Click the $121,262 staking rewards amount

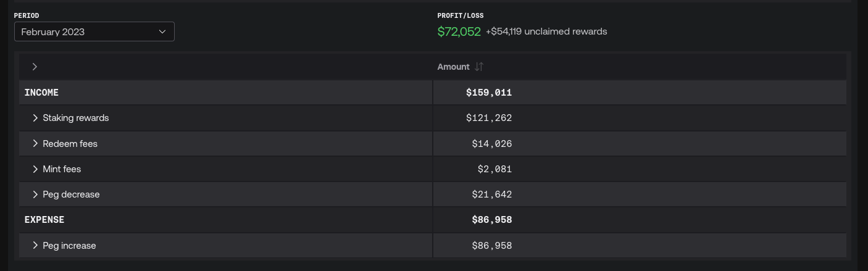coord(489,118)
